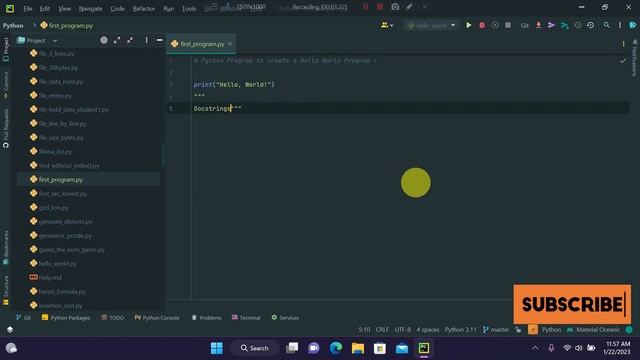This screenshot has width=640, height=360.
Task: Change the UTF-8 file encoding in the status bar
Action: (402, 330)
